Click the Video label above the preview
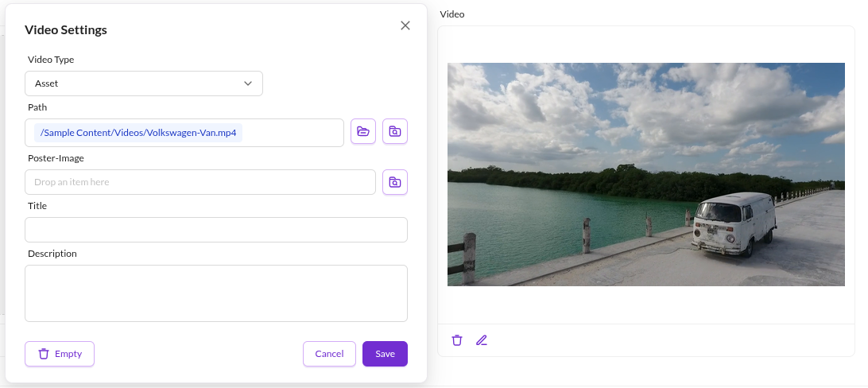Viewport: 868px width, 388px height. (x=452, y=14)
